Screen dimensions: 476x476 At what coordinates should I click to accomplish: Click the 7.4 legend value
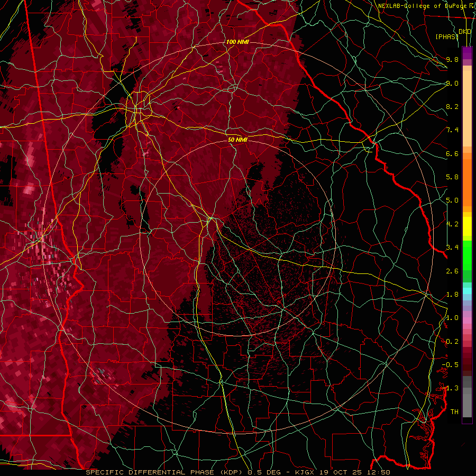pyautogui.click(x=452, y=130)
